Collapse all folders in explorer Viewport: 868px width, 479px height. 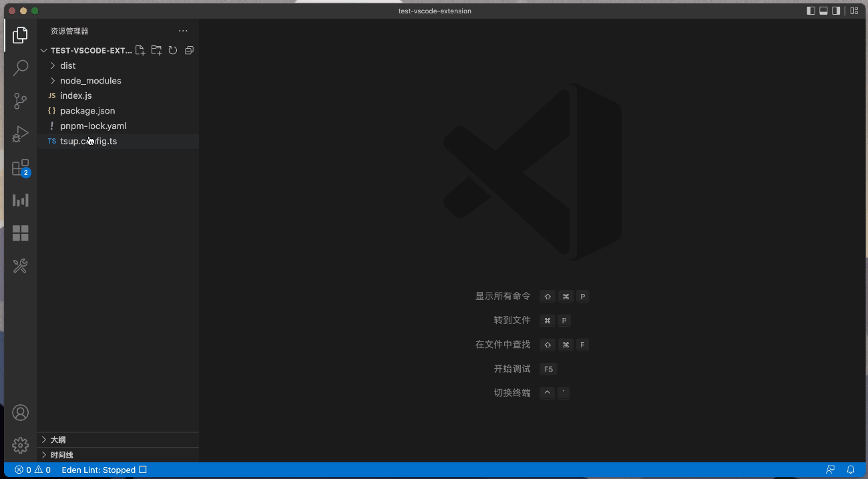[x=189, y=50]
